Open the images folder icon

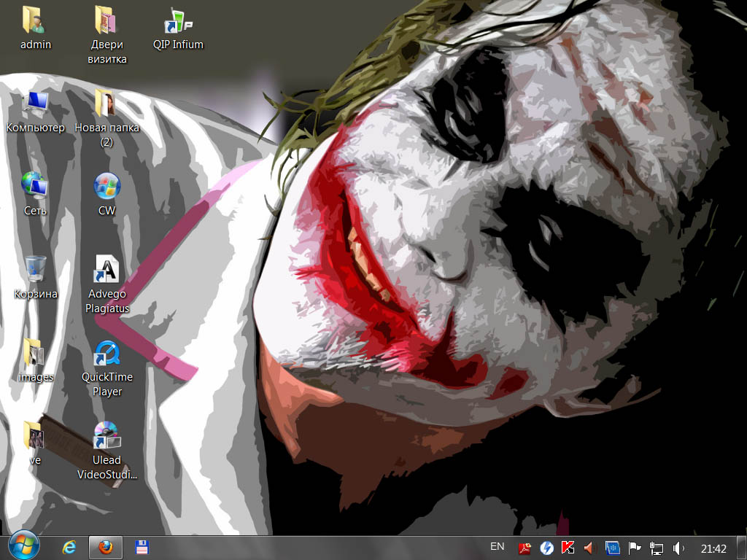(x=35, y=360)
